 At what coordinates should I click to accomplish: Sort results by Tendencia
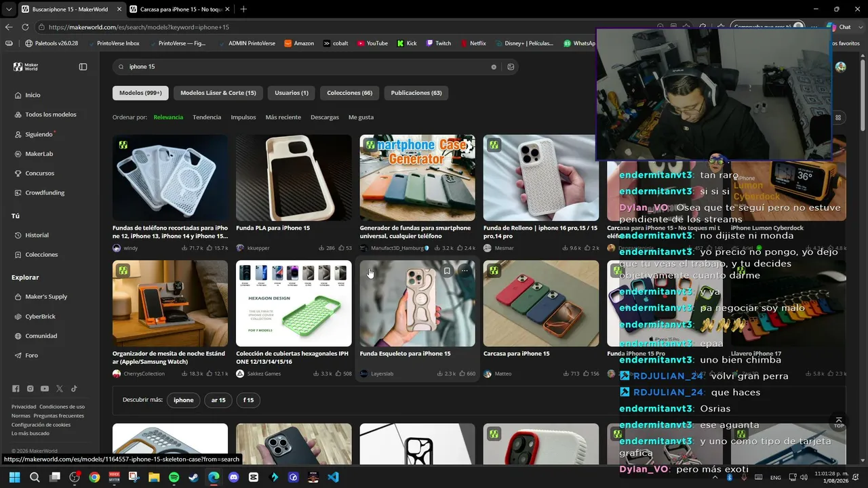207,117
